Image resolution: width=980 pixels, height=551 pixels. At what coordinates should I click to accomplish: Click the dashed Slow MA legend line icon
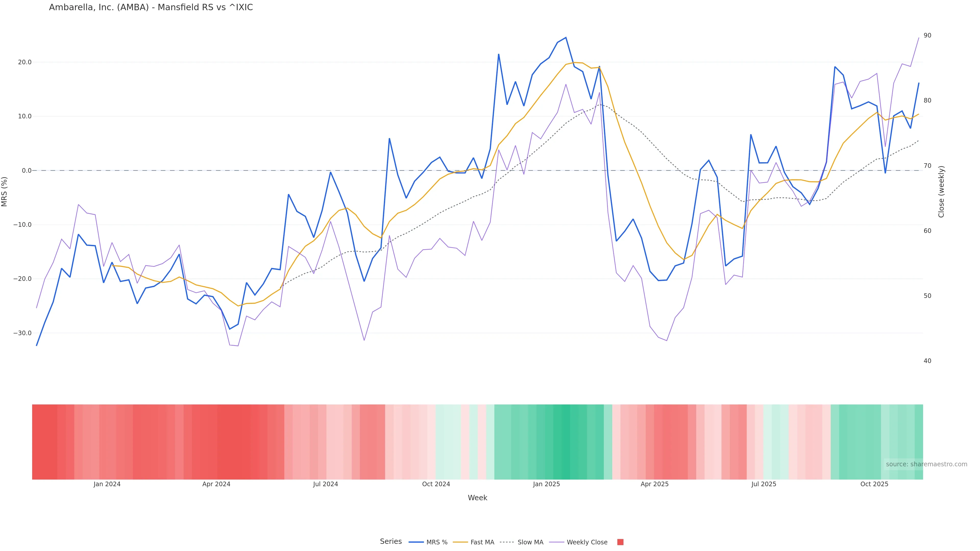coord(507,542)
